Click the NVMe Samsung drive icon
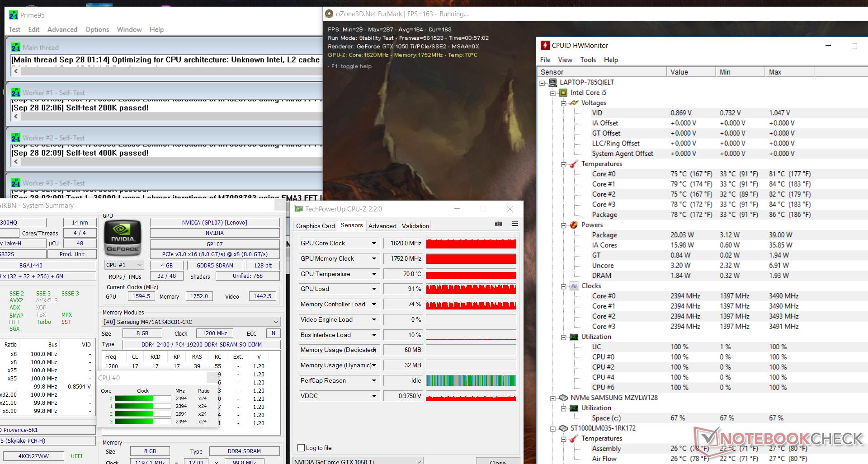868x464 pixels. pos(563,398)
